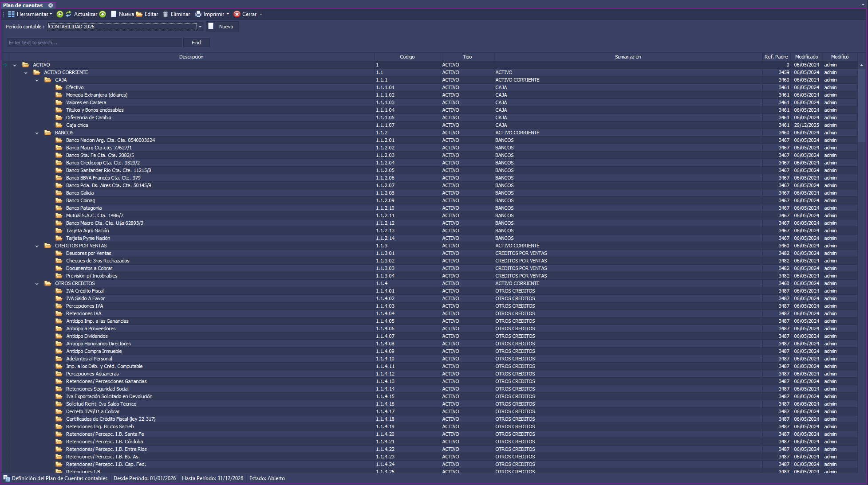Click the vertical scrollbar up arrow
868x485 pixels.
point(862,65)
